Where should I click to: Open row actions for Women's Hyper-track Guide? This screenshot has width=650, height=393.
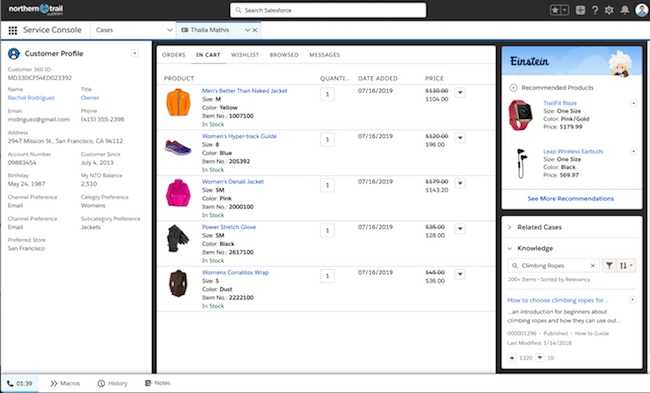460,138
